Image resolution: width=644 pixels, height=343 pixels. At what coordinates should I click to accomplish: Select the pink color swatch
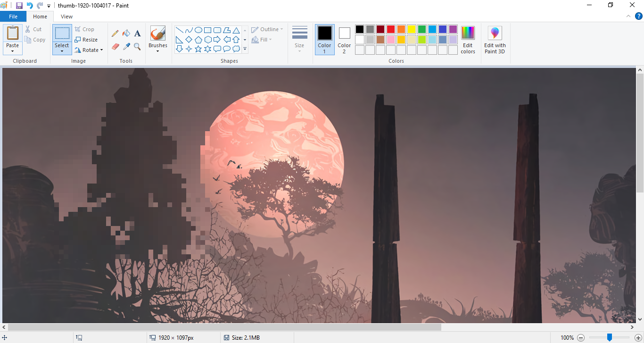coord(391,40)
